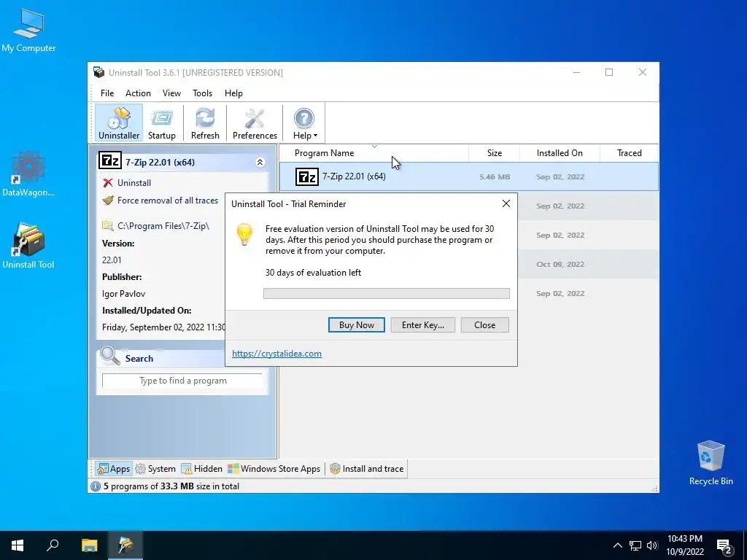Open the Uninstaller toolbar section
The width and height of the screenshot is (747, 560).
[119, 122]
